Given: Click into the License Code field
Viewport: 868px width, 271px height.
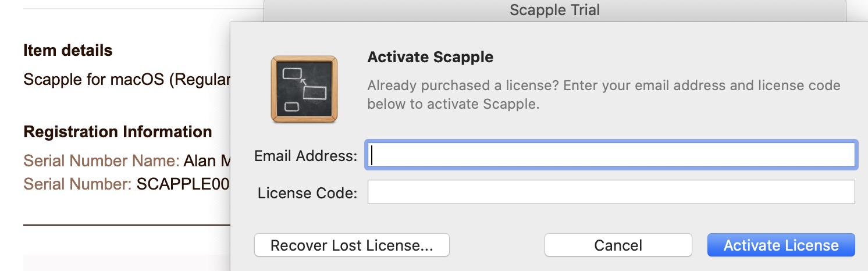Looking at the screenshot, I should tap(611, 192).
